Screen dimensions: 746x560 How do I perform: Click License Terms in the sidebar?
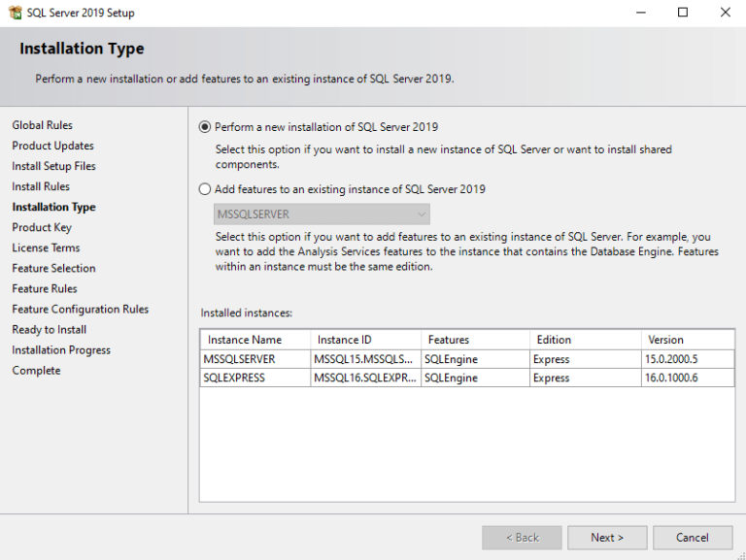tap(46, 247)
